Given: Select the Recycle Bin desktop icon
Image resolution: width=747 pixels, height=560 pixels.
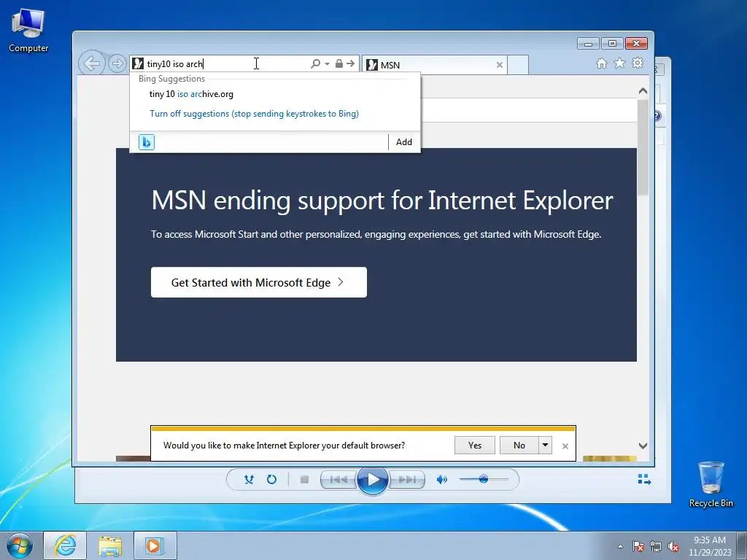Looking at the screenshot, I should click(711, 484).
